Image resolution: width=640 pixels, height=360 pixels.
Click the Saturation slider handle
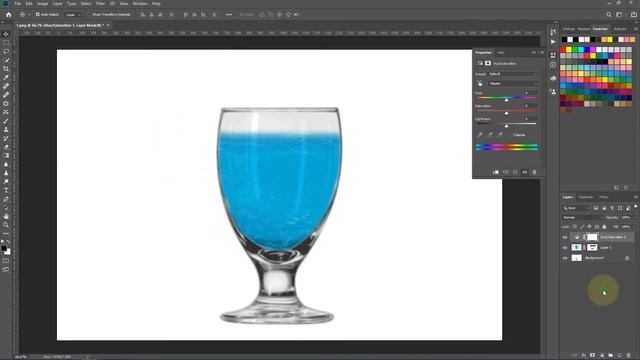point(507,113)
